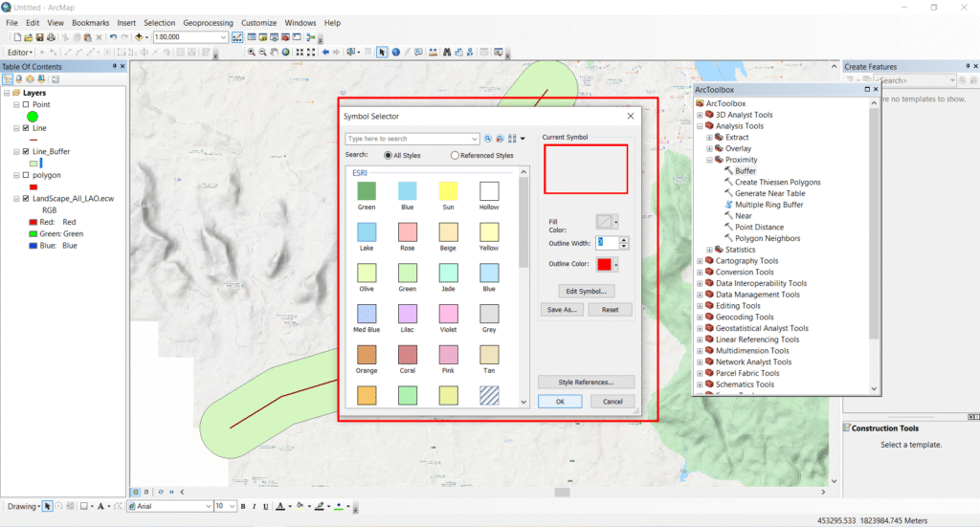Toggle LandScape_All_LAO.ecw layer visibility

(x=26, y=199)
